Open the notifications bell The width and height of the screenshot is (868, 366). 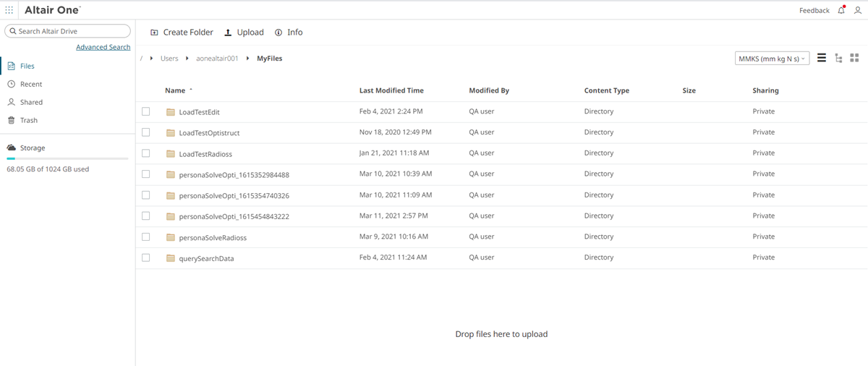[841, 10]
